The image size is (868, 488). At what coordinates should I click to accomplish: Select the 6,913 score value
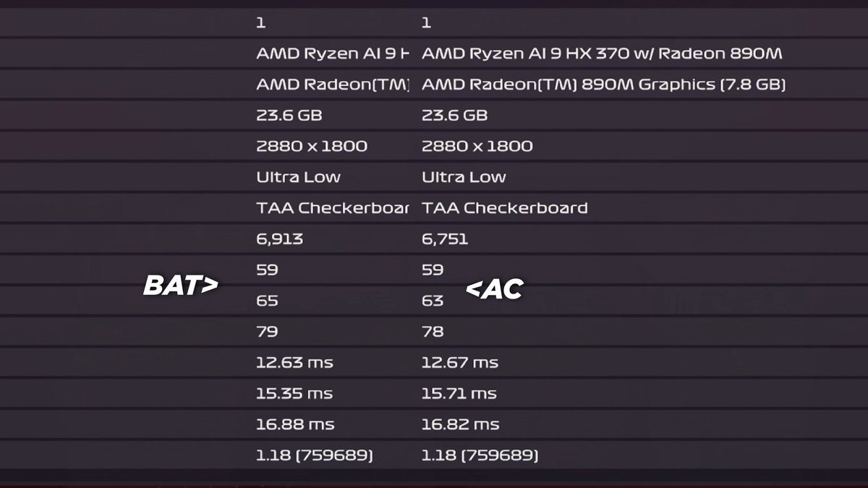point(280,239)
